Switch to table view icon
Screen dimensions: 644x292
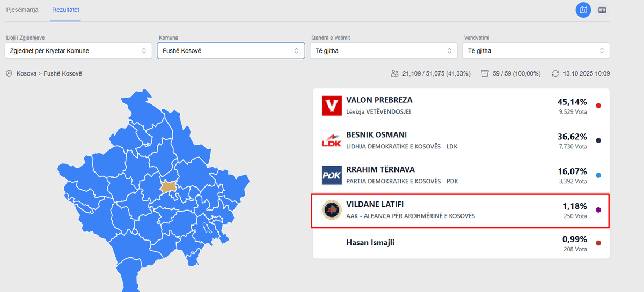(x=602, y=10)
